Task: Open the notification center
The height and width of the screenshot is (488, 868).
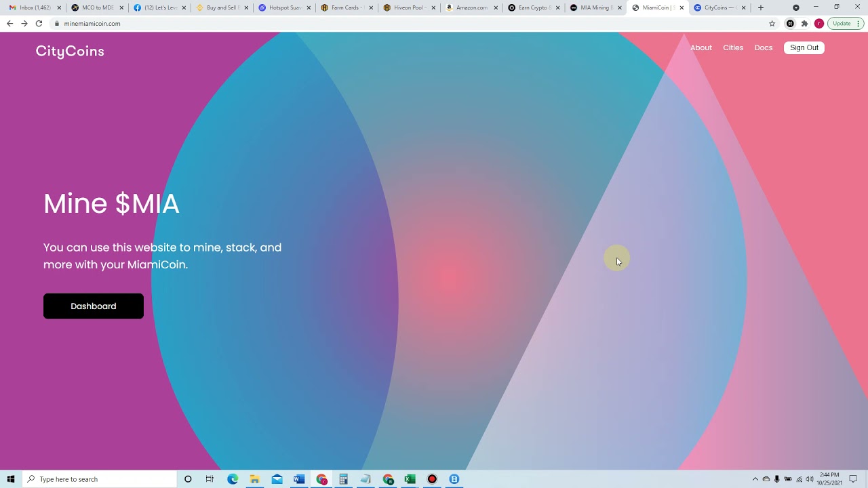Action: click(x=853, y=479)
